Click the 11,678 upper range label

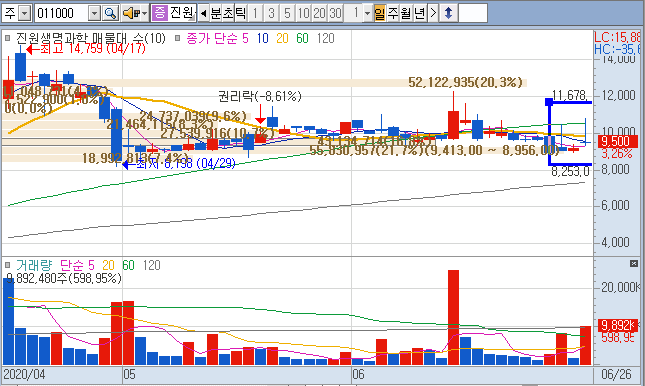click(569, 95)
